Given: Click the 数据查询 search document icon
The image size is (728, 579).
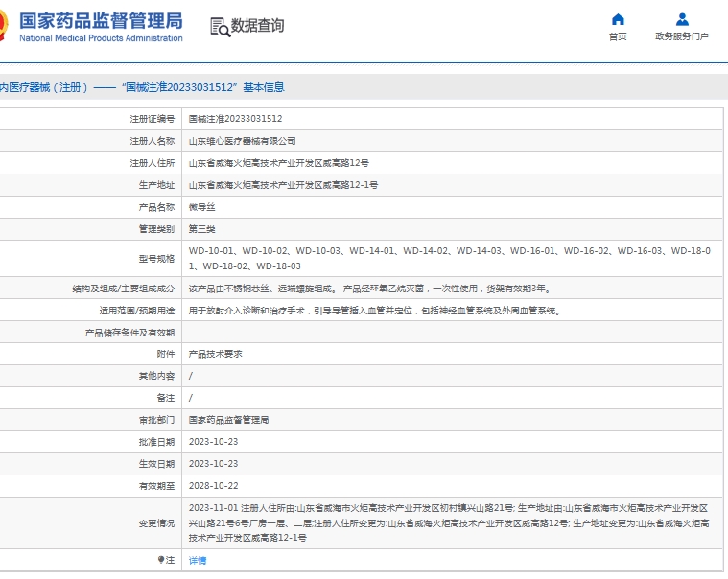Looking at the screenshot, I should pos(220,27).
